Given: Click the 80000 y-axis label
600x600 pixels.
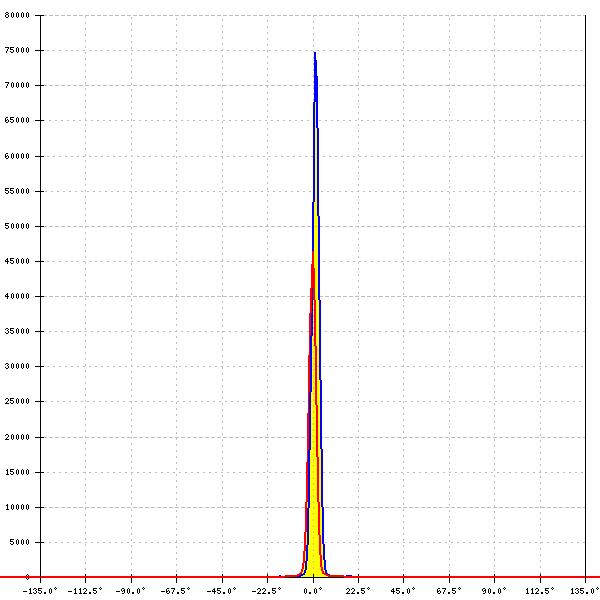Looking at the screenshot, I should (x=17, y=16).
